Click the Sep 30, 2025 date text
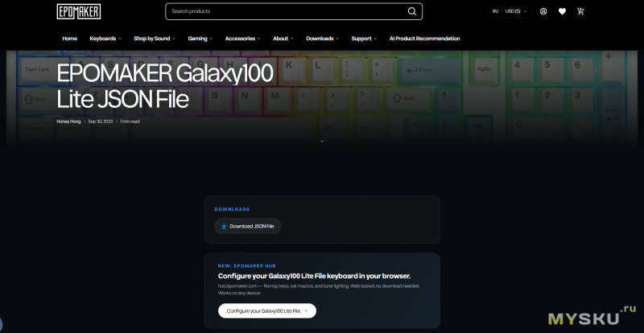This screenshot has height=333, width=644. tap(100, 121)
